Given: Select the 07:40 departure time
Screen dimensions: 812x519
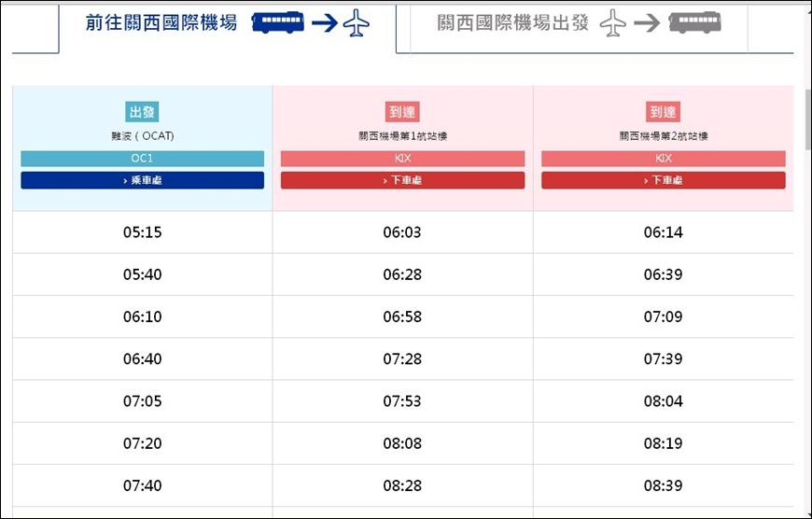Looking at the screenshot, I should [x=143, y=485].
